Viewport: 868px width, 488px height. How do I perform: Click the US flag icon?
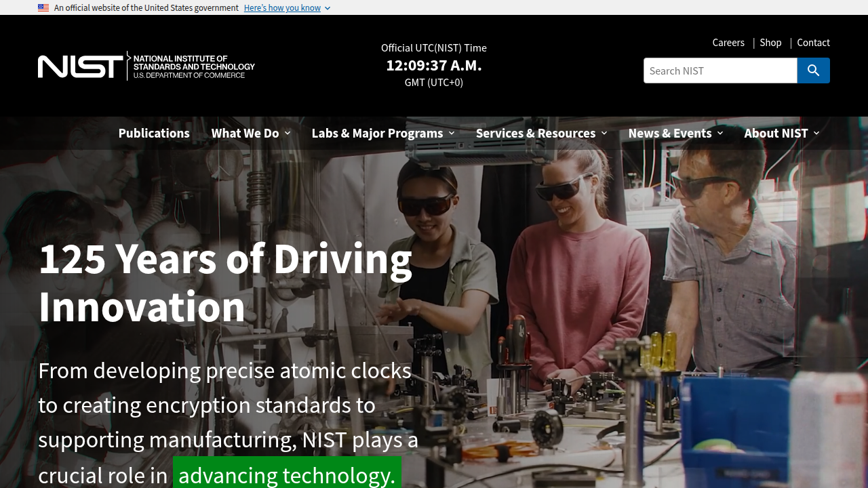tap(43, 8)
